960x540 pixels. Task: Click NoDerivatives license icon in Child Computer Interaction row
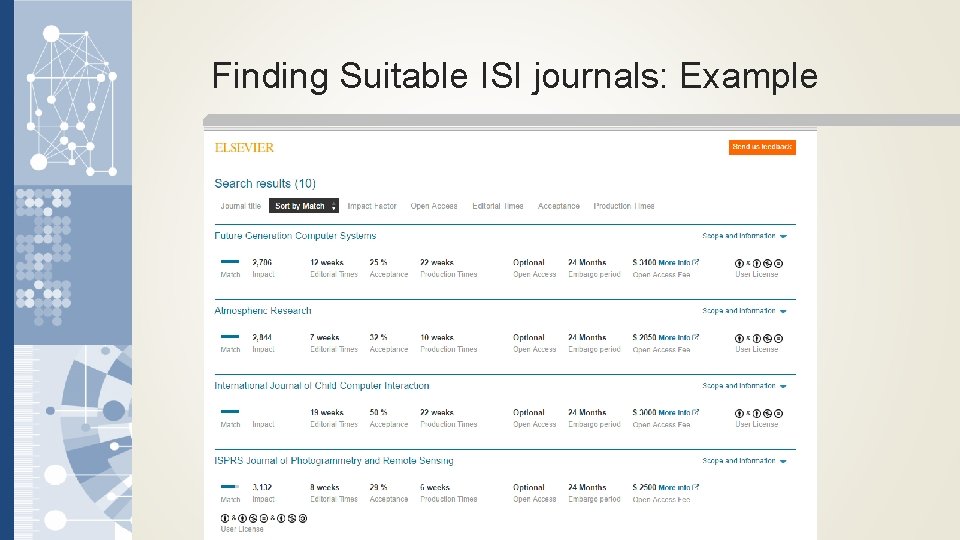click(778, 413)
